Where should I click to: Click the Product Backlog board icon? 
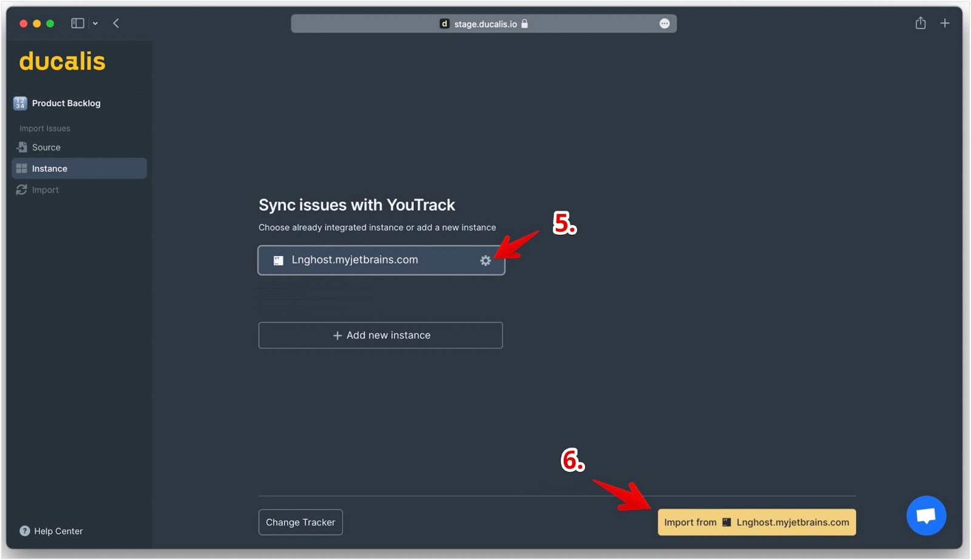pyautogui.click(x=20, y=103)
